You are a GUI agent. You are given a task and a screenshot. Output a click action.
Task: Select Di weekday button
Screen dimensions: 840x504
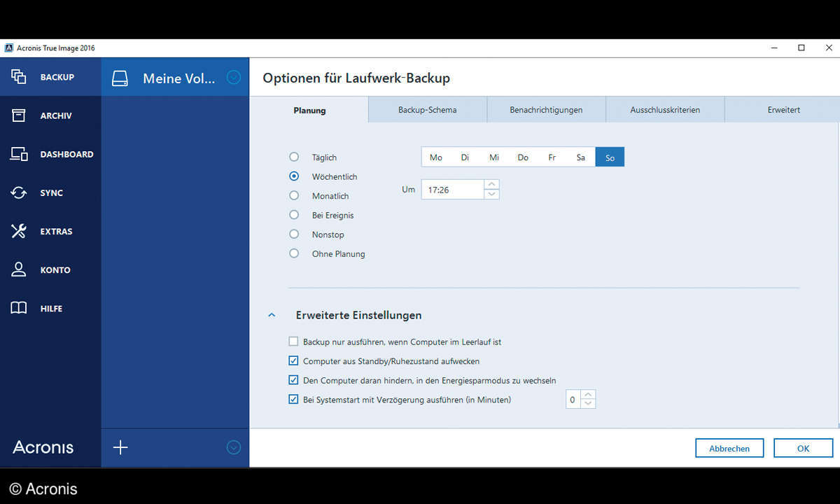point(465,157)
